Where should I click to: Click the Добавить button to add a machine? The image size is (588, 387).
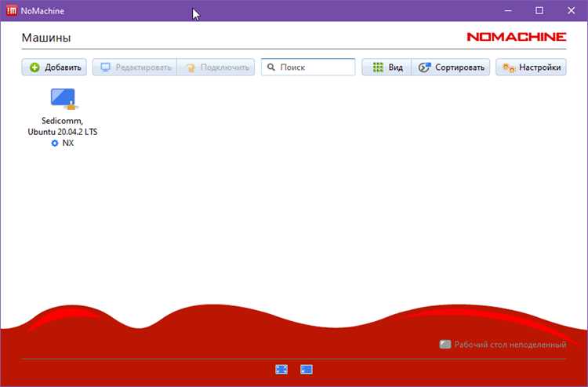tap(54, 68)
